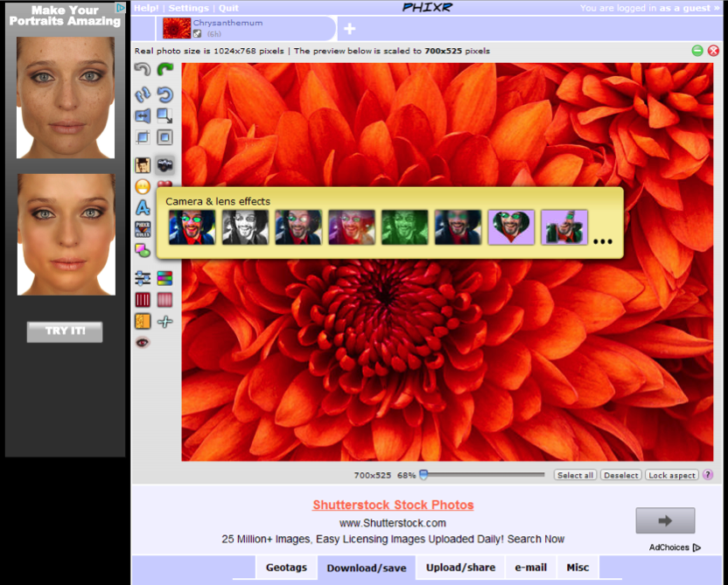Show more camera effects via ellipsis
Viewport: 728px width, 585px height.
point(603,240)
